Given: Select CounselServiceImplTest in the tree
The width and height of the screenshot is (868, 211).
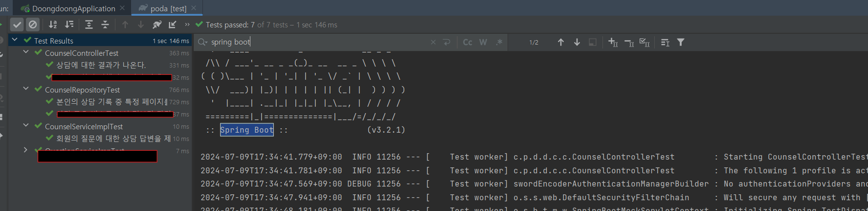Looking at the screenshot, I should coord(84,126).
